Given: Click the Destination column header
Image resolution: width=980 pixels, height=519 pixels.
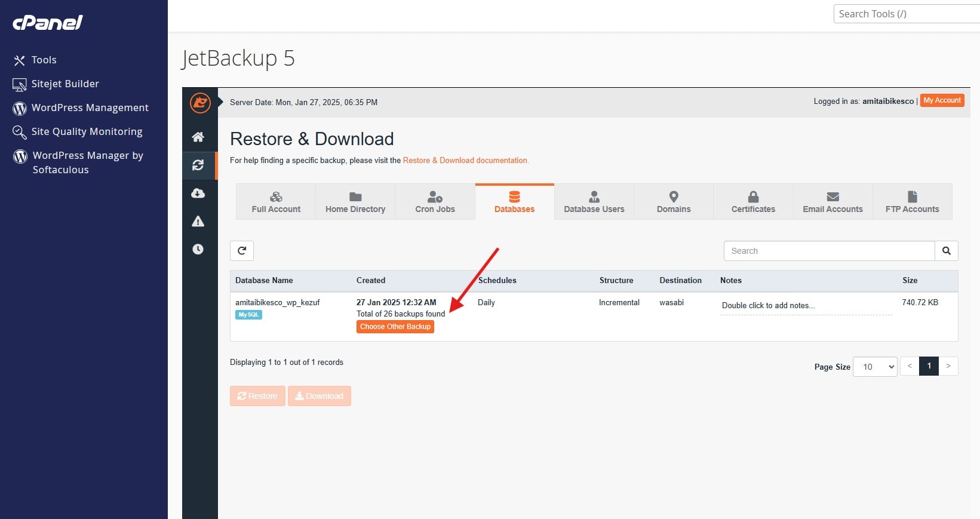Looking at the screenshot, I should (x=680, y=280).
